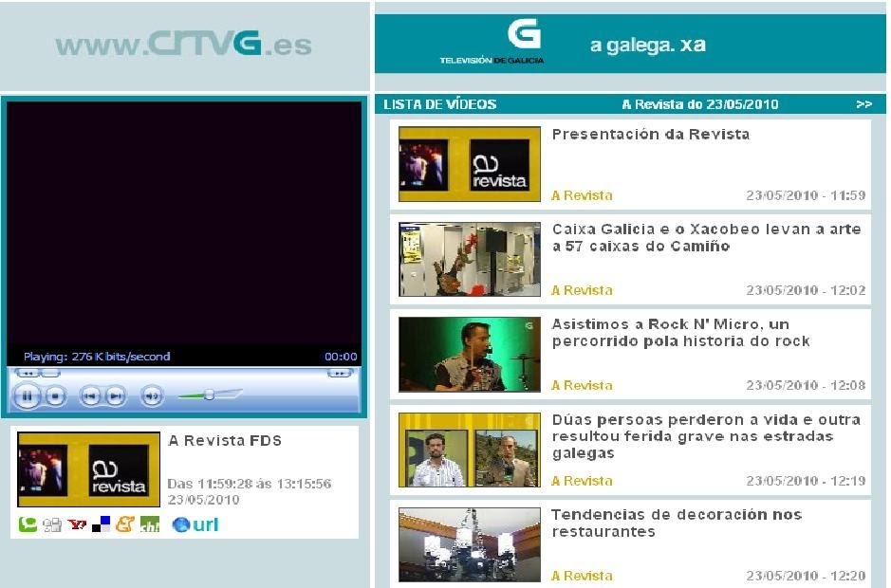The width and height of the screenshot is (891, 588).
Task: Share on Delicious bookmark icon
Action: tap(102, 524)
